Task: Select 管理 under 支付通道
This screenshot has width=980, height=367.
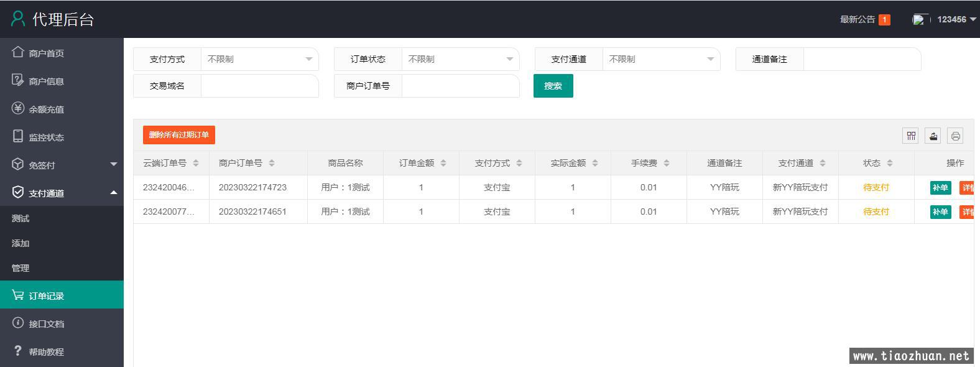Action: coord(21,268)
